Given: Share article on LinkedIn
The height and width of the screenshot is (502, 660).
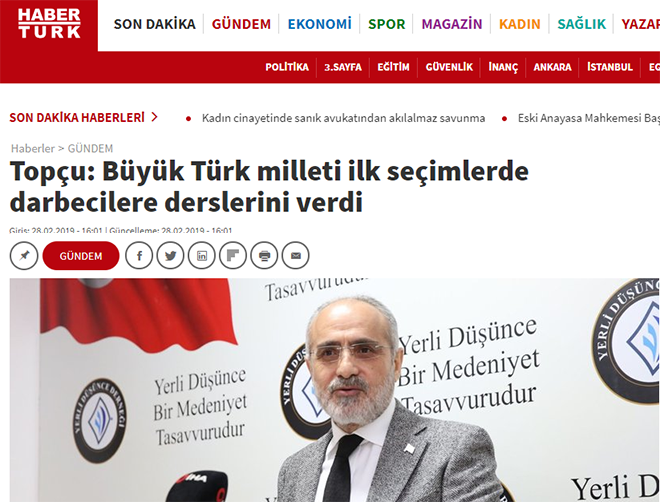Looking at the screenshot, I should point(202,255).
